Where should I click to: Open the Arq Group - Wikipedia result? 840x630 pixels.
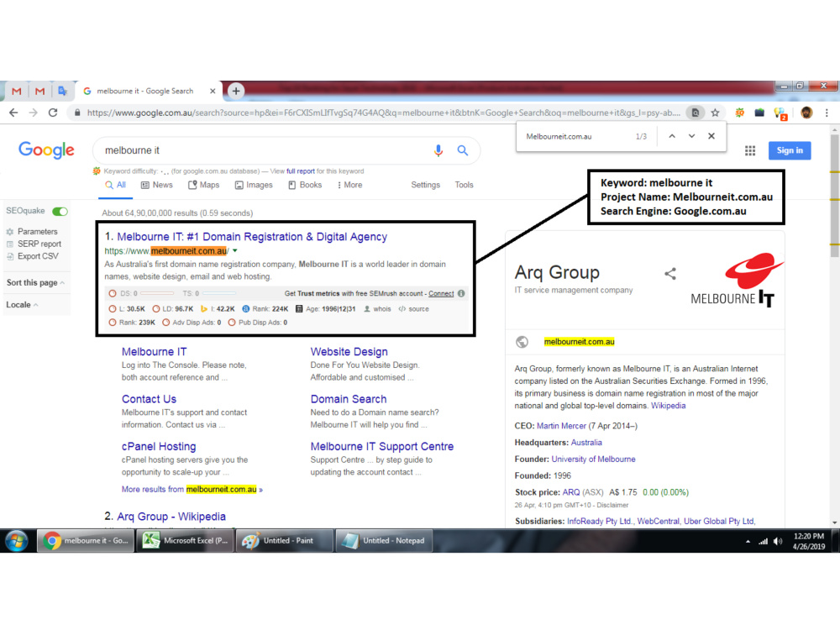pyautogui.click(x=171, y=517)
